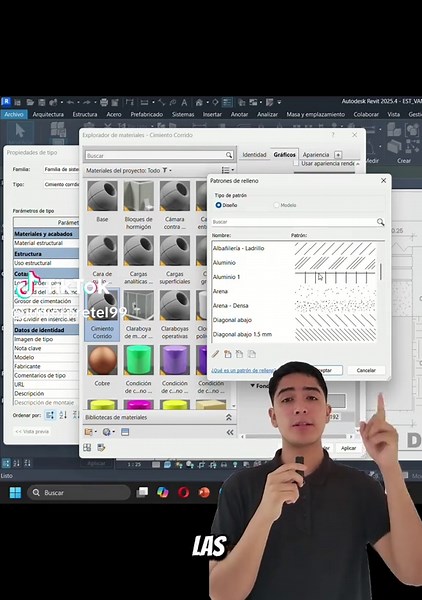The image size is (422, 600).
Task: Click the Save icon in the quick access toolbar
Action: click(42, 103)
